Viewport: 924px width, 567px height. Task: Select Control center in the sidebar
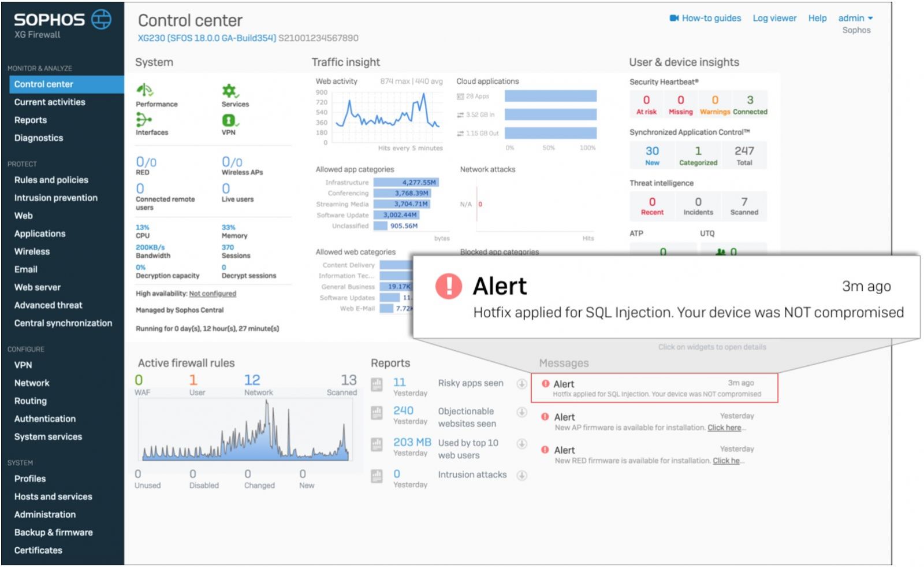pyautogui.click(x=66, y=84)
